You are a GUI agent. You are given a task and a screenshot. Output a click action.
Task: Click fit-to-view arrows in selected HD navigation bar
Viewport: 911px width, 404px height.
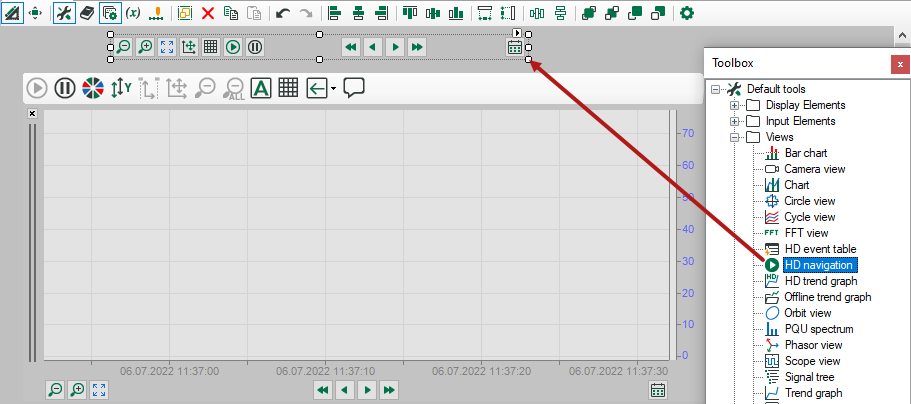[167, 47]
